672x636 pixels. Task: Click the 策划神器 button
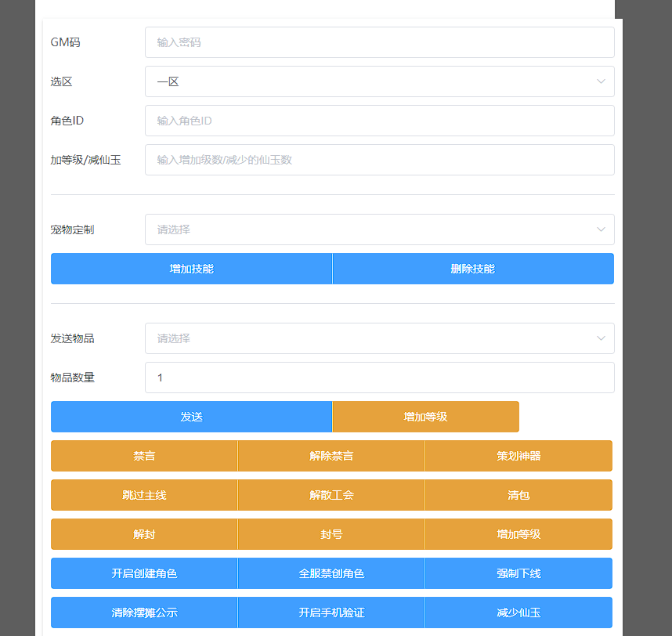click(518, 456)
